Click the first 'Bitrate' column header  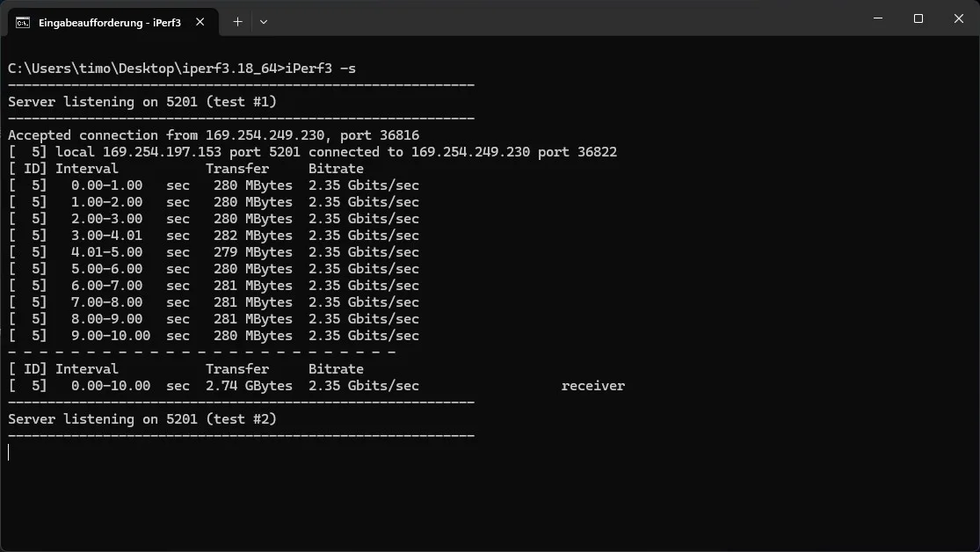[336, 169]
